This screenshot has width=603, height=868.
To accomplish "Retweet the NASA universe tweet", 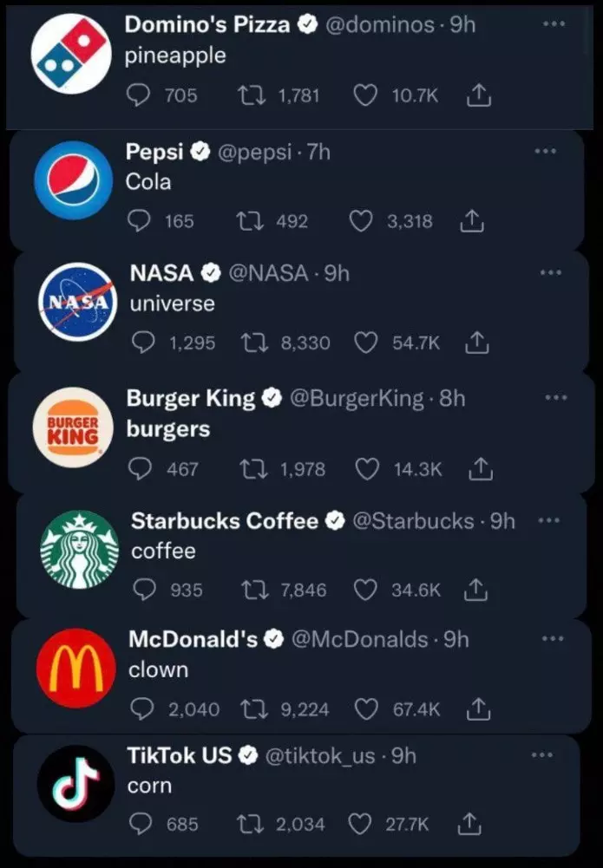I will point(254,343).
